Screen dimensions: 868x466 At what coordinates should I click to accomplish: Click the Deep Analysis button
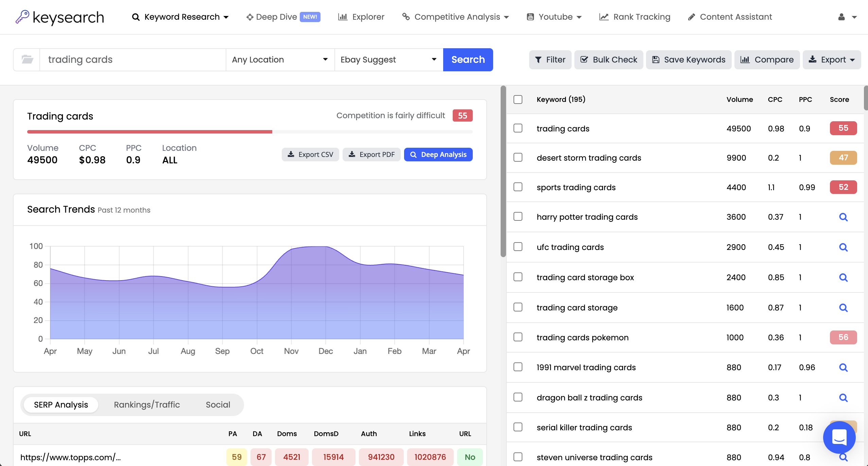click(x=438, y=154)
